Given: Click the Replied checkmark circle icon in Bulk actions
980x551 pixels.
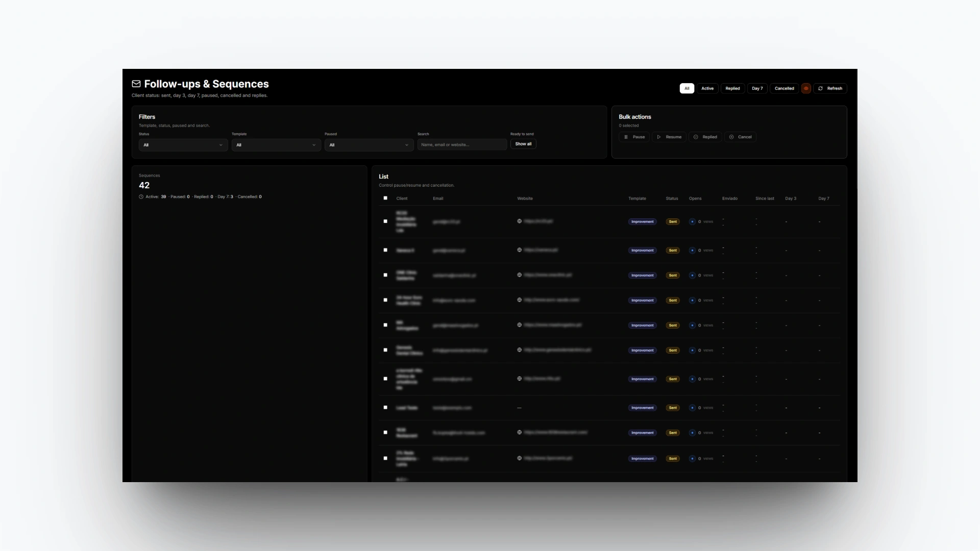Looking at the screenshot, I should [696, 137].
